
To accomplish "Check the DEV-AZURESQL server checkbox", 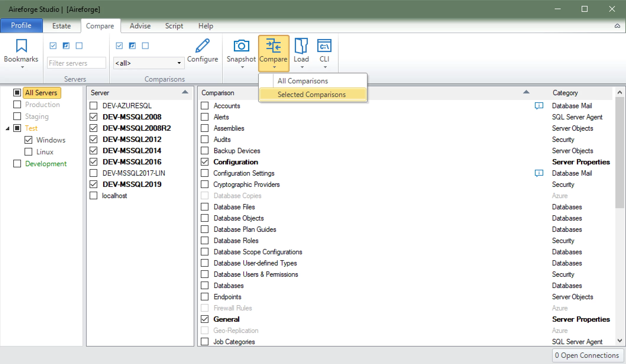I will pos(93,106).
